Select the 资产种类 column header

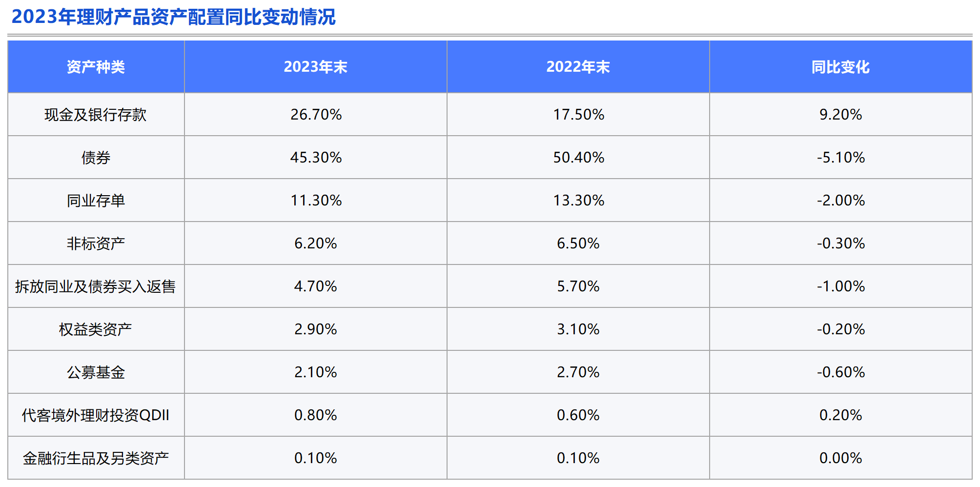[x=96, y=67]
